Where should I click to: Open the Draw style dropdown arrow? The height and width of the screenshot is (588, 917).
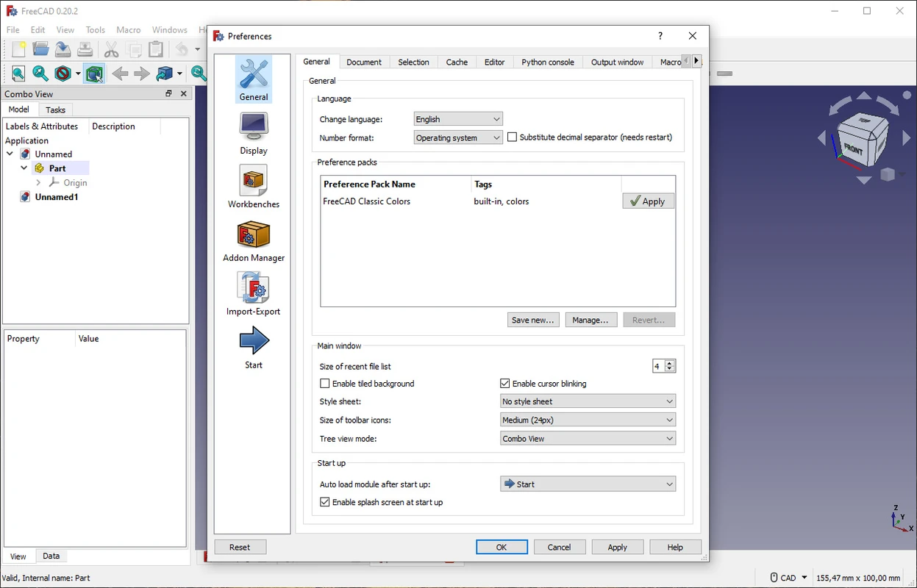click(77, 73)
